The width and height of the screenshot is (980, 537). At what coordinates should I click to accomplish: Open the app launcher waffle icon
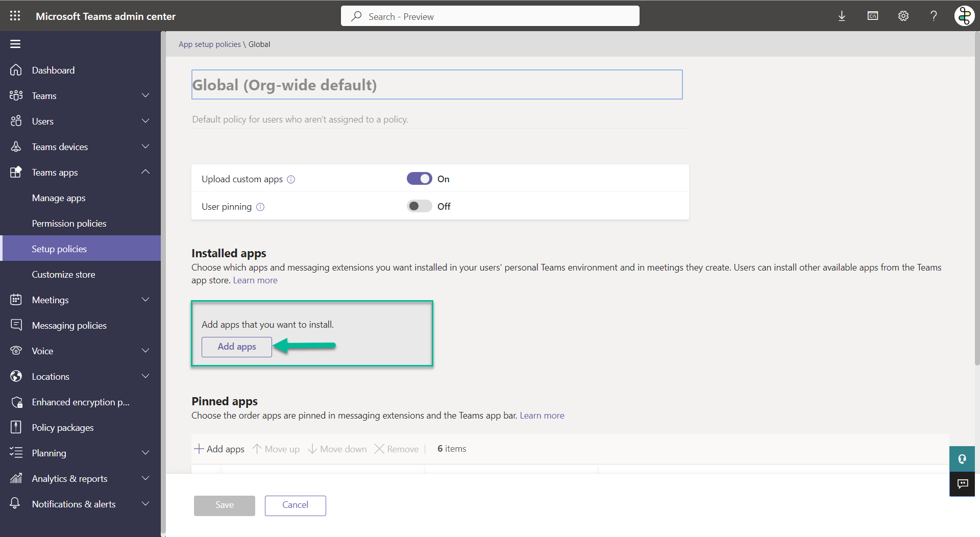pos(15,16)
